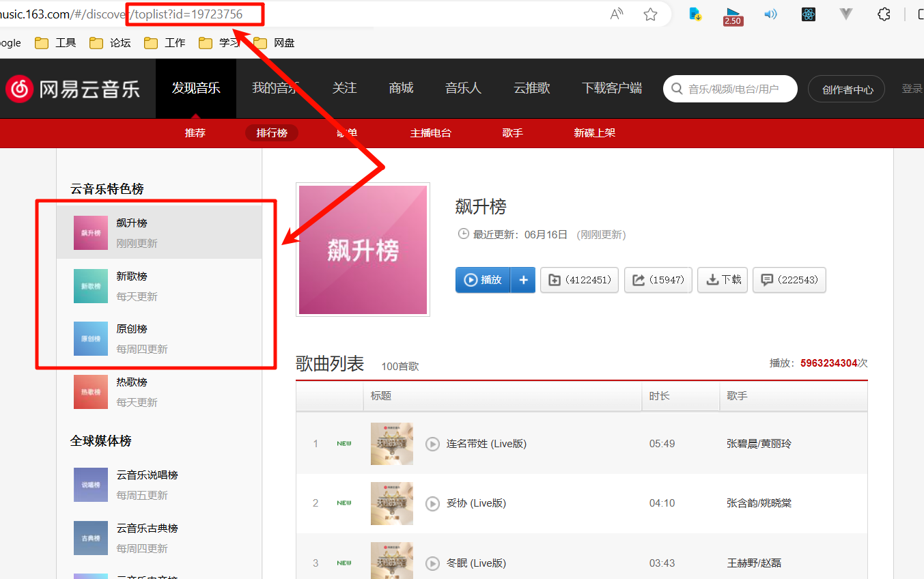Click the play icon beside 冬眠 (Live版)
Viewport: 924px width, 579px height.
432,563
